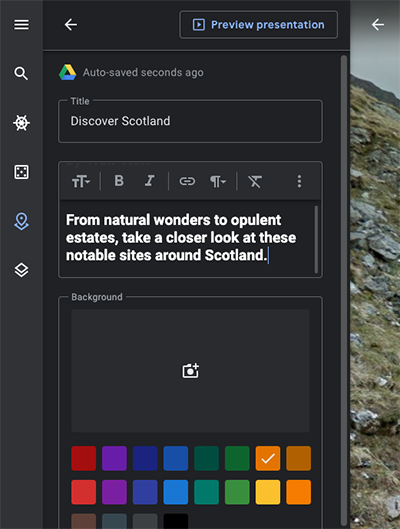Screen dimensions: 400x529
Task: Open more formatting options menu
Action: click(x=299, y=181)
